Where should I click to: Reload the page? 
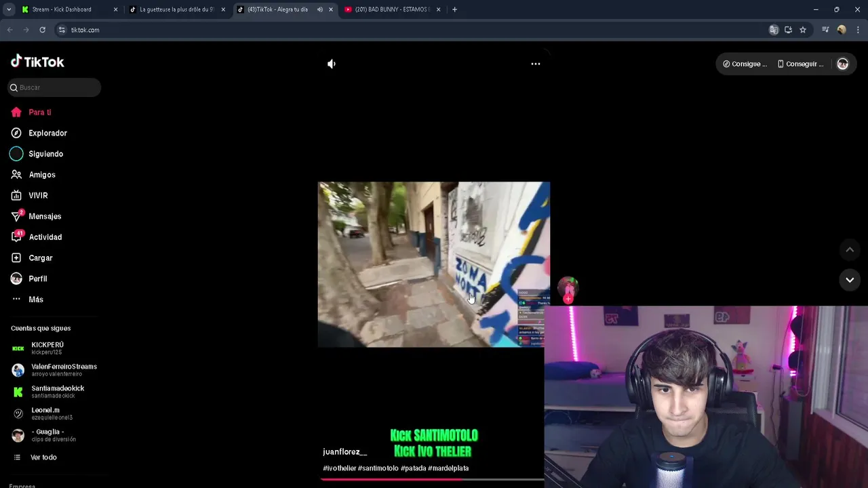tap(42, 30)
